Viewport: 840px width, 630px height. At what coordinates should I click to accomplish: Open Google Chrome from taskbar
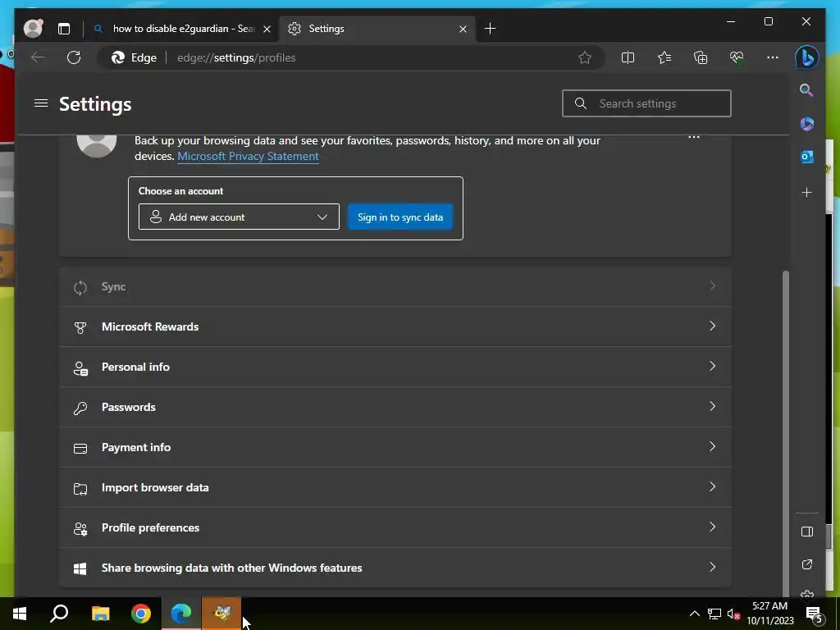[141, 614]
